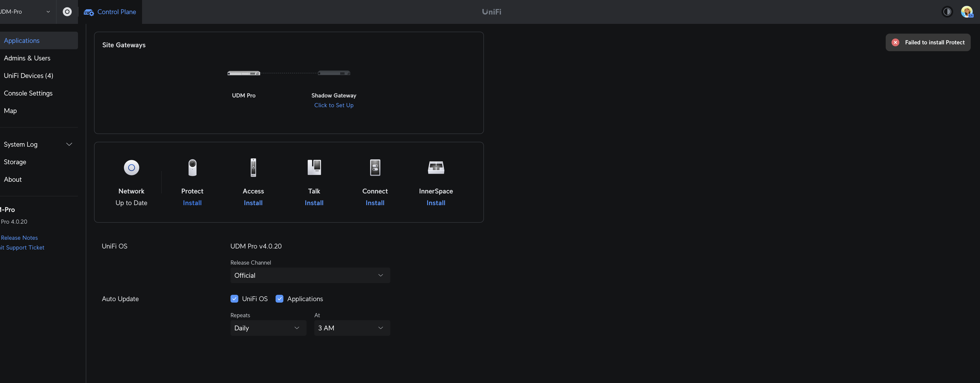The width and height of the screenshot is (980, 383).
Task: Open the Release Notes link
Action: click(x=19, y=238)
